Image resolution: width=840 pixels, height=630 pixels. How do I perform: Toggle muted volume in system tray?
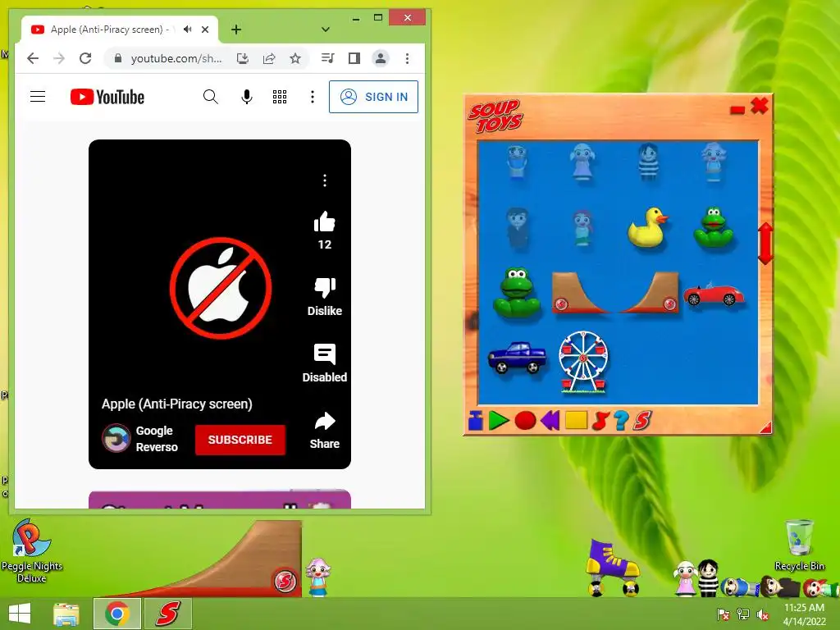click(x=762, y=614)
